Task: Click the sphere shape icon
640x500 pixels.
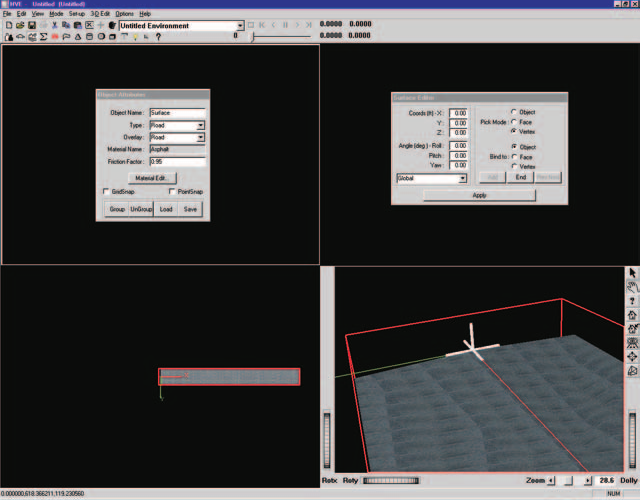Action: point(101,37)
